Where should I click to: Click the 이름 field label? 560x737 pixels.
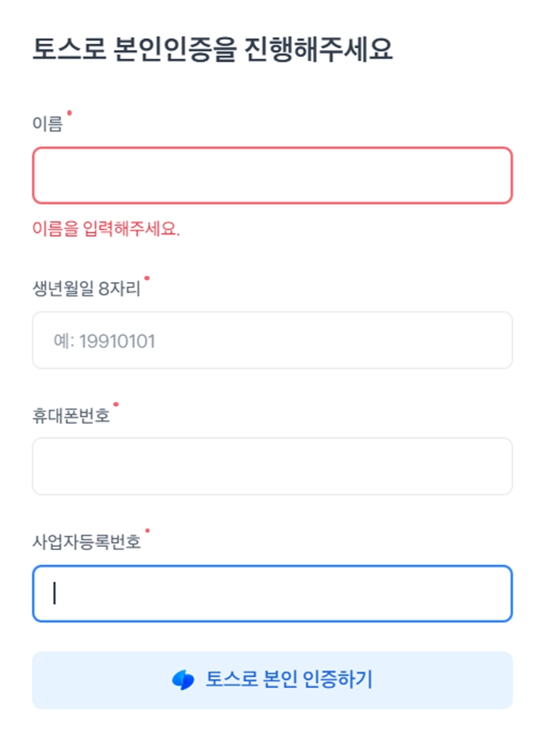(x=48, y=124)
